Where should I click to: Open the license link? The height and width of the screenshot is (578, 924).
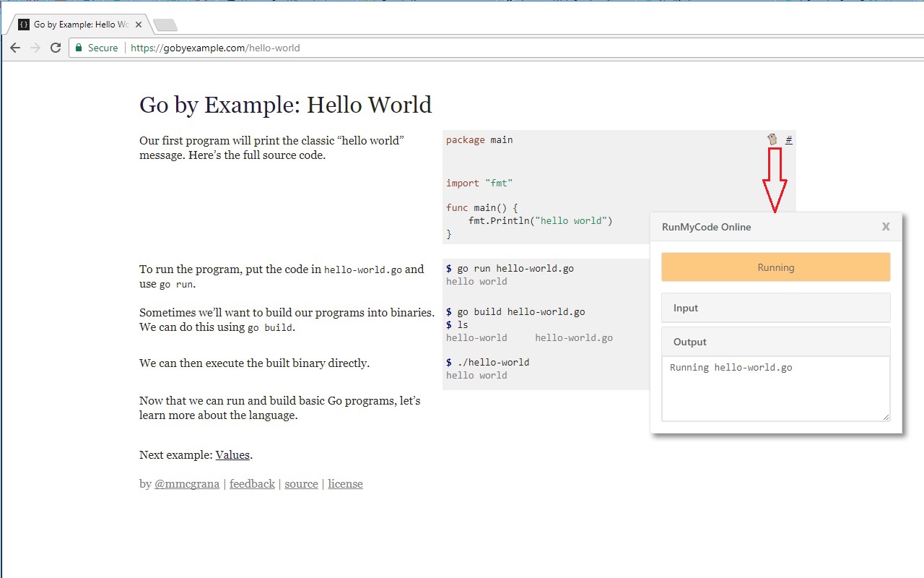(x=345, y=484)
